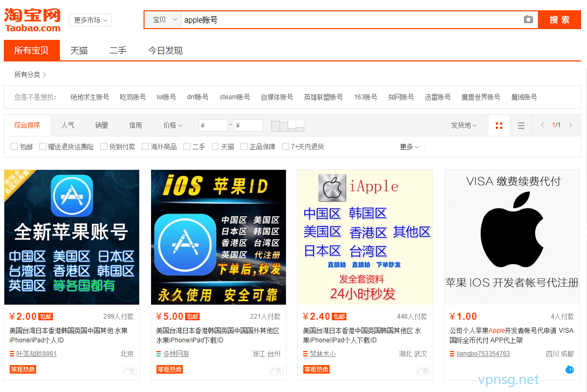
Task: Toggle the 海外商品 checkbox
Action: click(x=145, y=147)
